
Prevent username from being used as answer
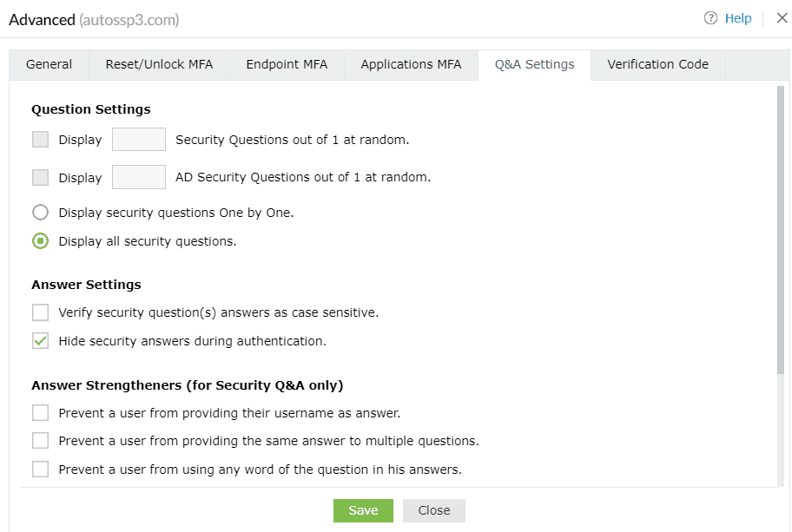[x=40, y=413]
